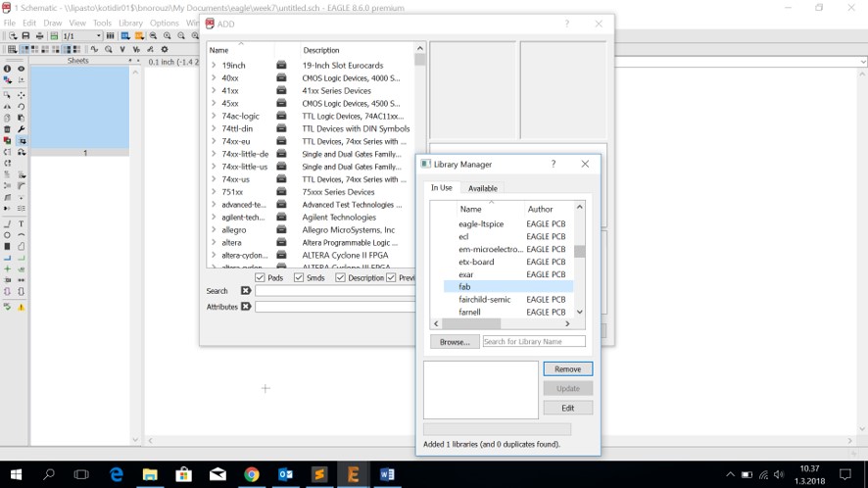Select the Move tool
The width and height of the screenshot is (868, 488).
pos(21,95)
